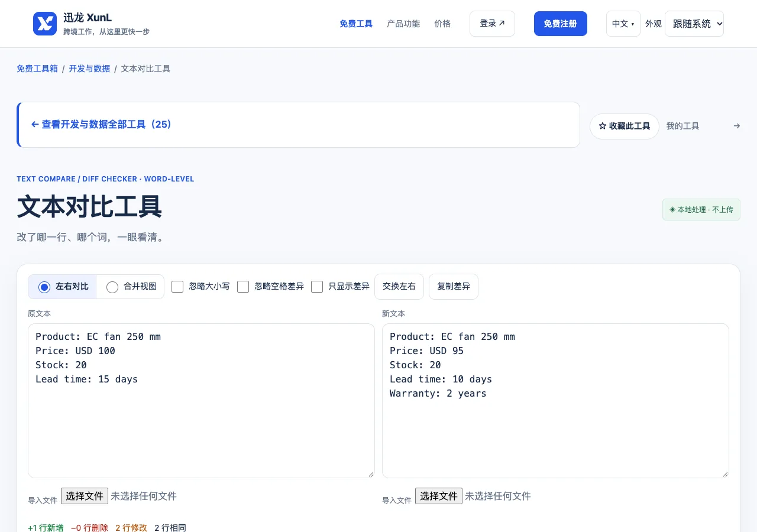This screenshot has width=757, height=532.
Task: Click 选择文件 under the 原文本 box
Action: coord(85,496)
